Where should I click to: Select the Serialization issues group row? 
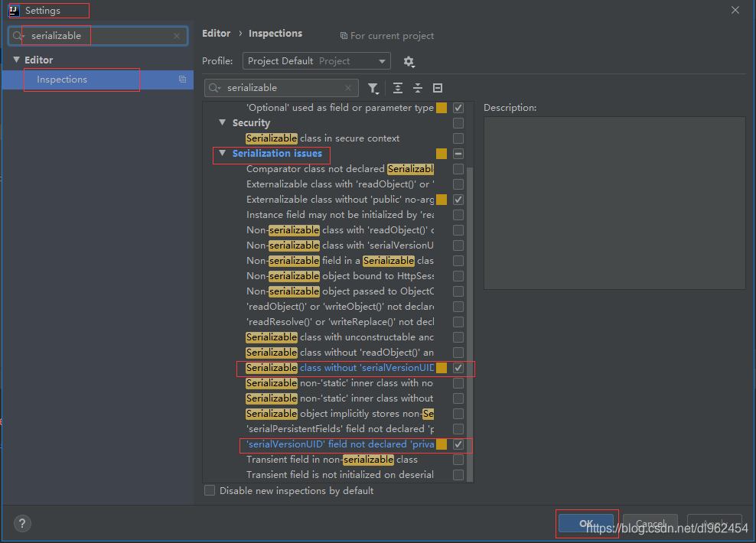[x=277, y=153]
